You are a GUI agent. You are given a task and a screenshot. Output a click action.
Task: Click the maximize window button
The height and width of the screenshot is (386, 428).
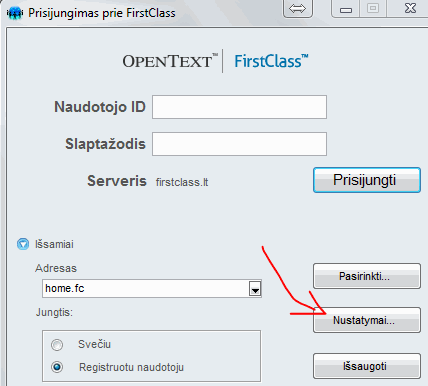373,9
